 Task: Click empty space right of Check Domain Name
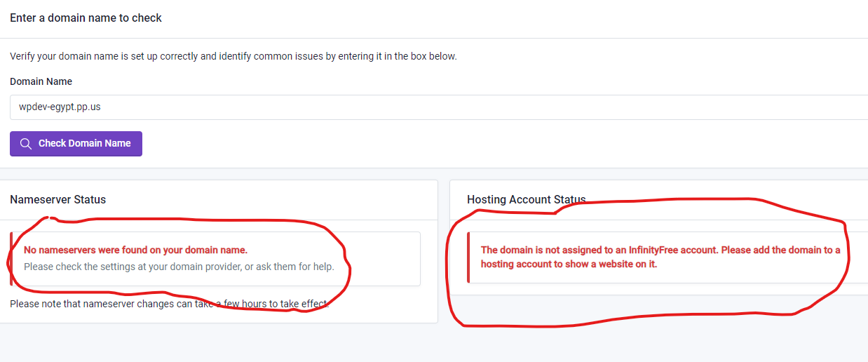click(421, 144)
